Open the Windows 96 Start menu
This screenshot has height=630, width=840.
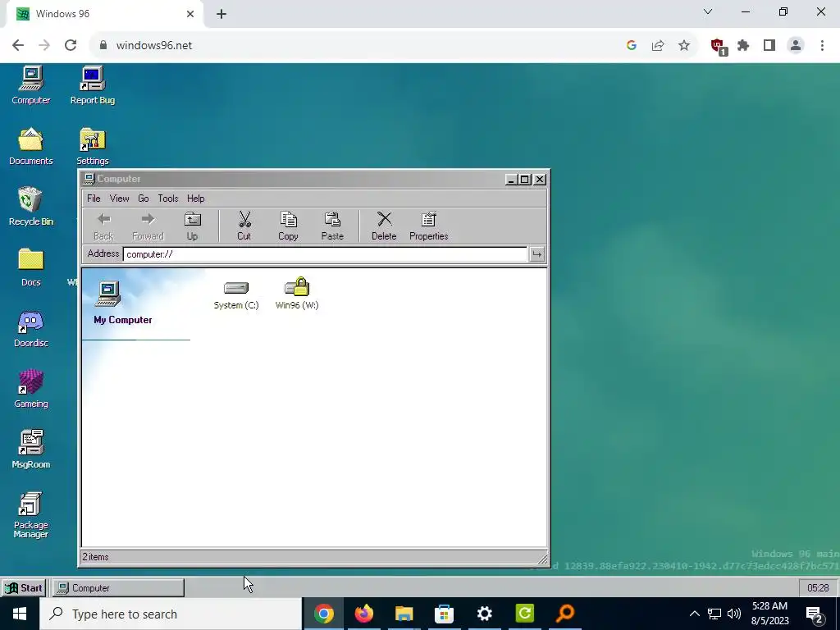24,587
